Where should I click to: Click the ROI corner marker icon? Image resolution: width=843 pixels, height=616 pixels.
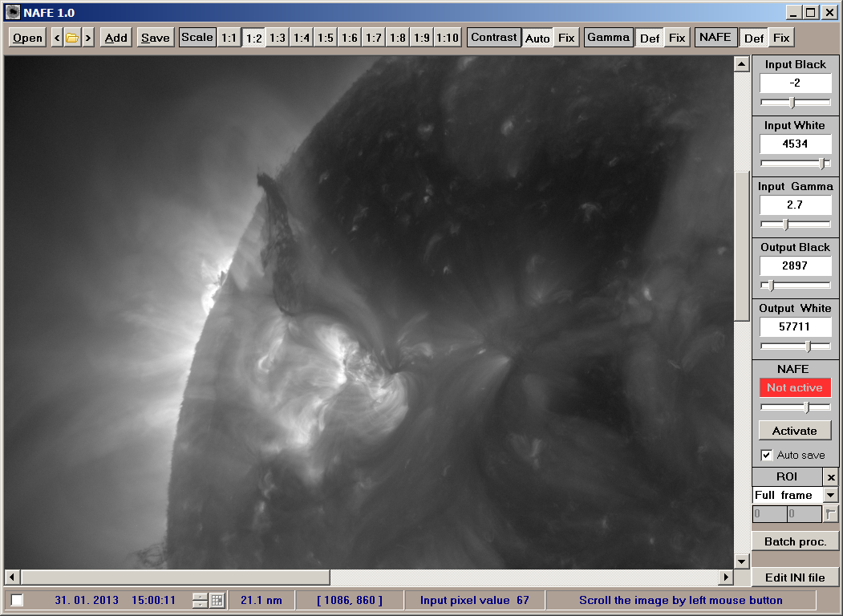pos(830,514)
